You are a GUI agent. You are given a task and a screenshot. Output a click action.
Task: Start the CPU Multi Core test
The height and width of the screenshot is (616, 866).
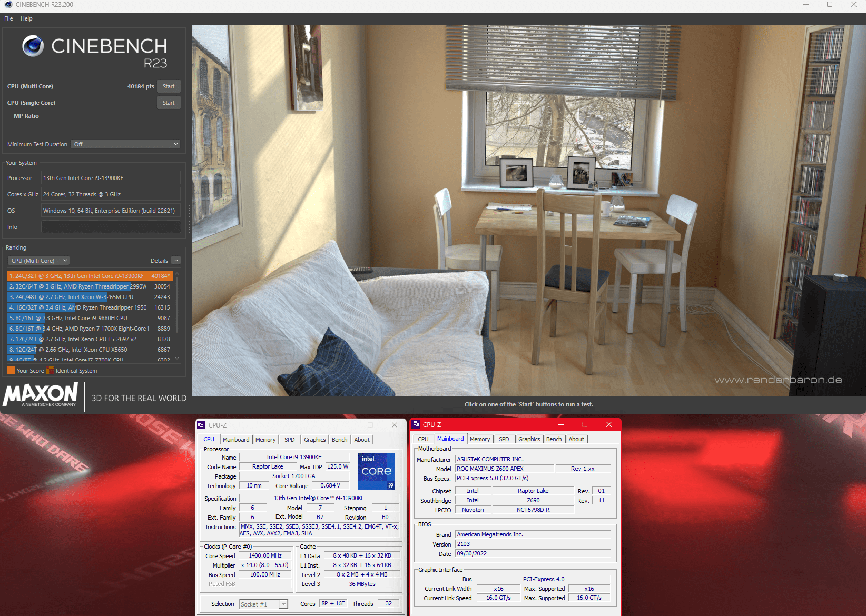[x=169, y=86]
